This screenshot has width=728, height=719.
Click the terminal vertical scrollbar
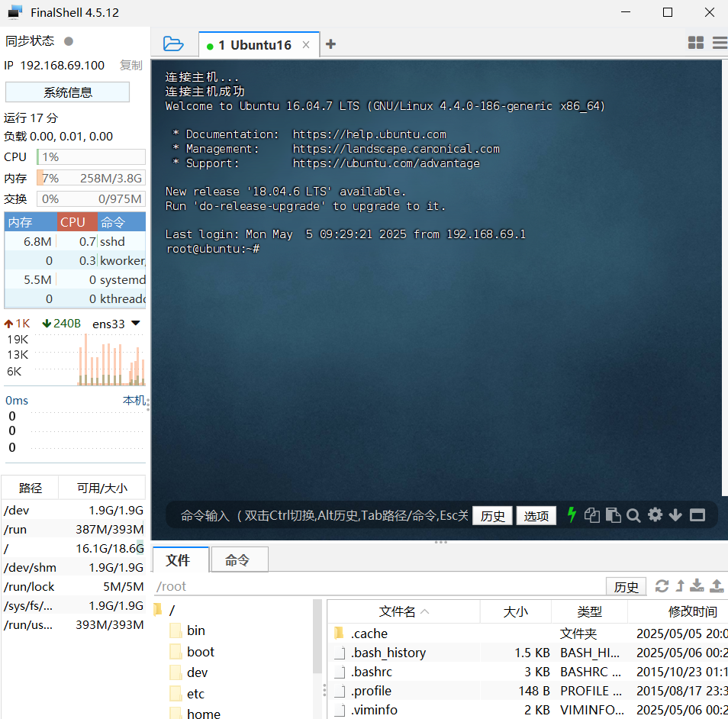[725, 279]
